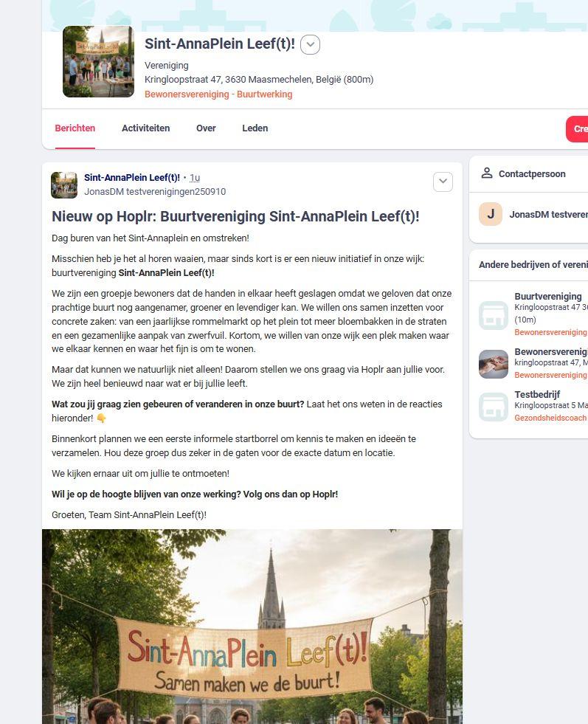This screenshot has height=724, width=588.
Task: Open the Bewonersvereniging hands photo icon
Action: coord(494,364)
